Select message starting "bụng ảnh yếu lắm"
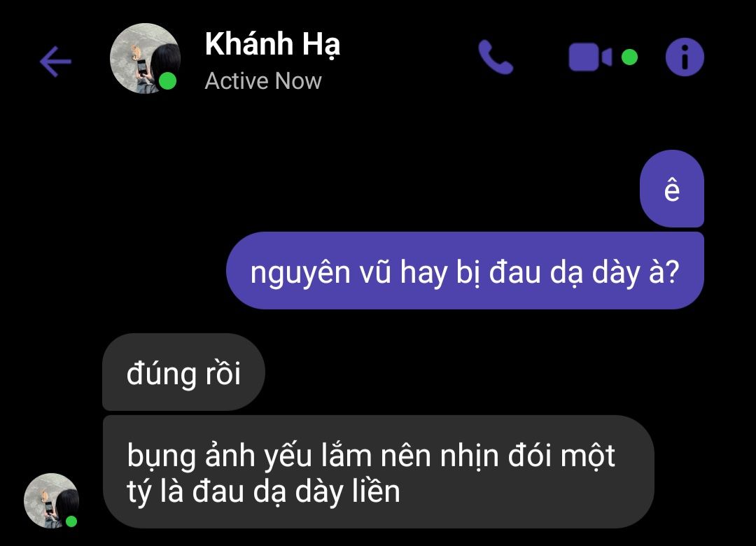The width and height of the screenshot is (756, 546). tap(379, 472)
